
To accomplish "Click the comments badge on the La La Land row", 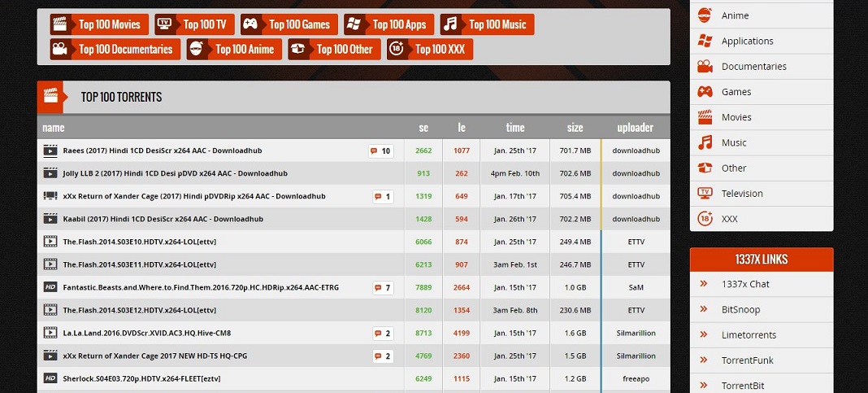I will [x=383, y=334].
